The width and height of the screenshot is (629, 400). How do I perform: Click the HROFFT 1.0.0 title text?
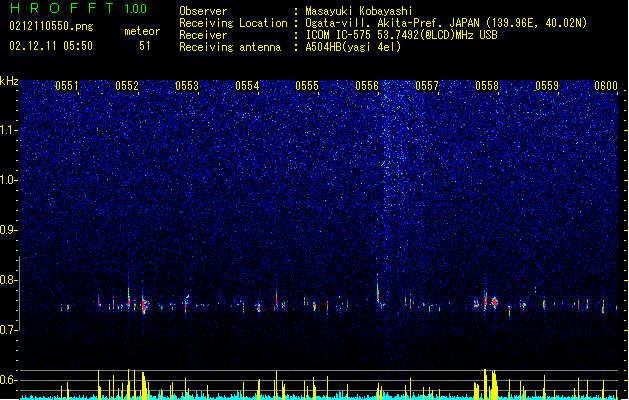click(x=78, y=8)
